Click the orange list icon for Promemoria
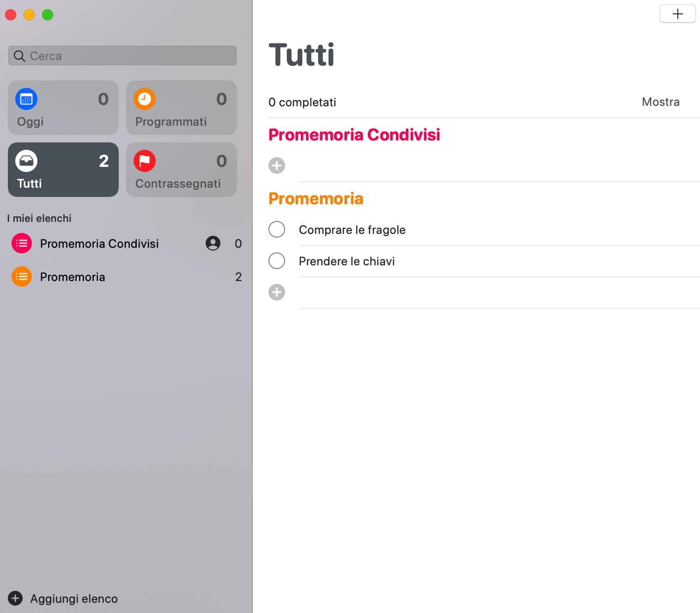Viewport: 700px width, 613px height. (22, 276)
